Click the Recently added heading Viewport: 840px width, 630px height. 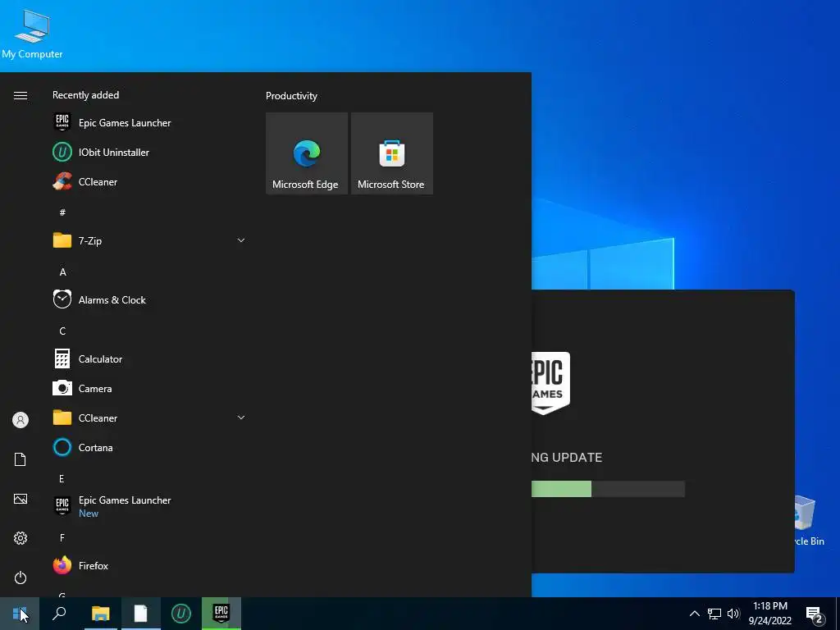(x=85, y=95)
